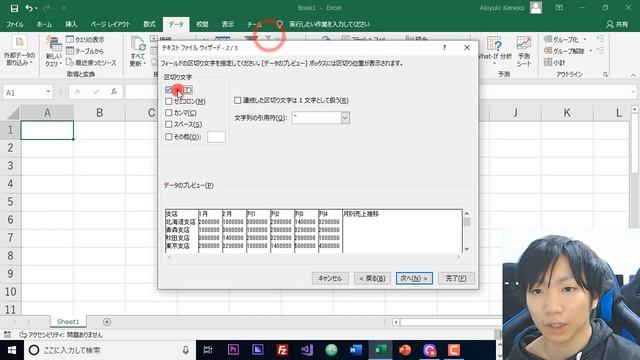Click the tell me search box
The height and width of the screenshot is (360, 640).
[329, 24]
